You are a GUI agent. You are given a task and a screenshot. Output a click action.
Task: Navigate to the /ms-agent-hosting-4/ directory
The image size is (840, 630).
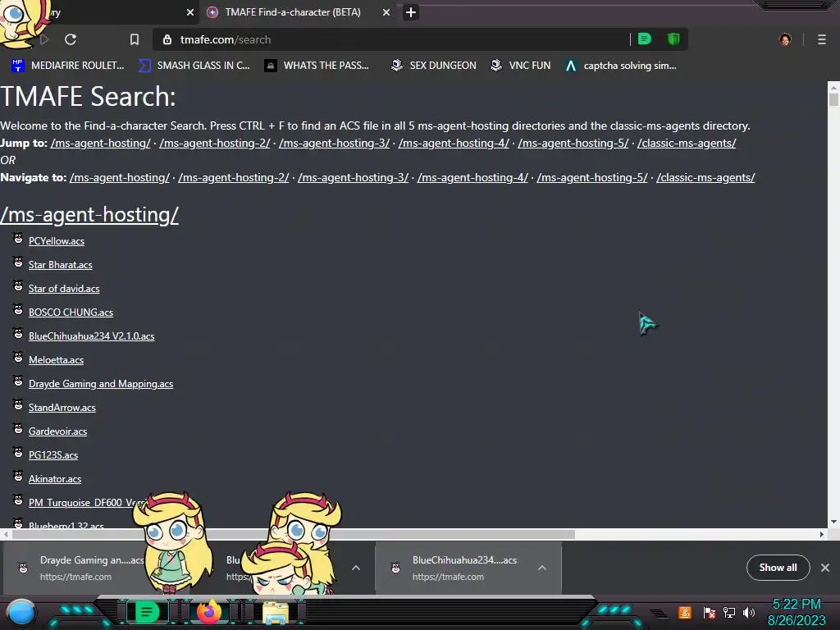[472, 177]
